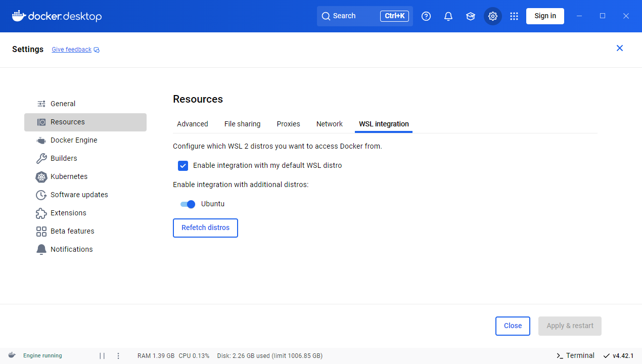Open the notifications bell in header

[448, 16]
